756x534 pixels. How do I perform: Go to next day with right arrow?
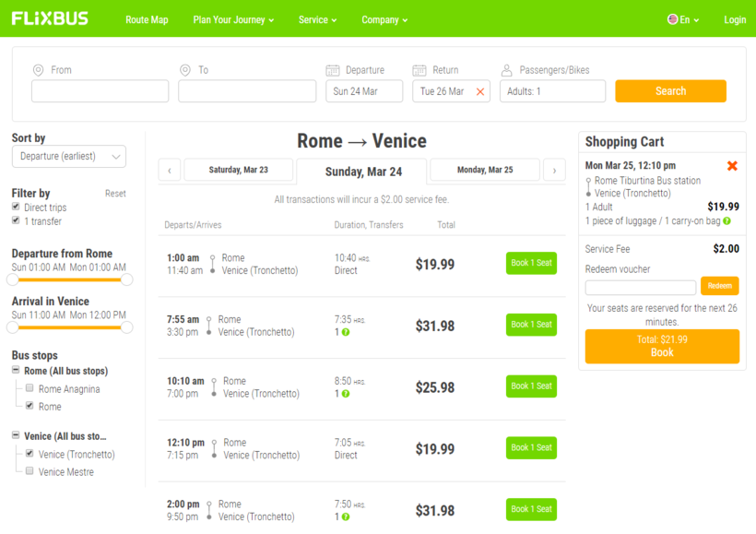[x=554, y=171]
